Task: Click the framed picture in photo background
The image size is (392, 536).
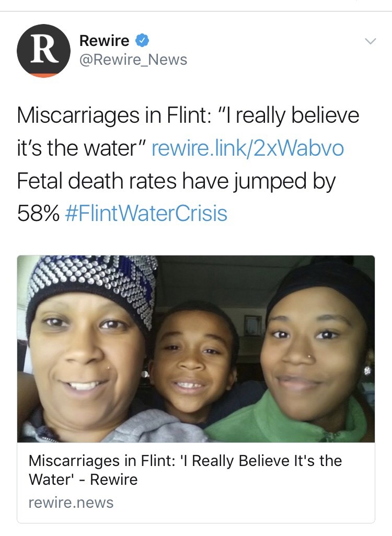Action: pos(253,324)
